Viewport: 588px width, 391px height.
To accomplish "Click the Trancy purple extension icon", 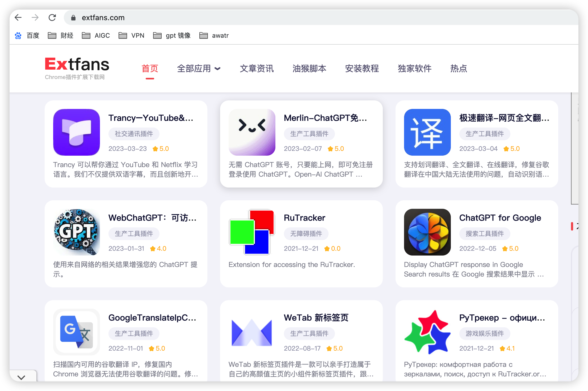I will 77,132.
